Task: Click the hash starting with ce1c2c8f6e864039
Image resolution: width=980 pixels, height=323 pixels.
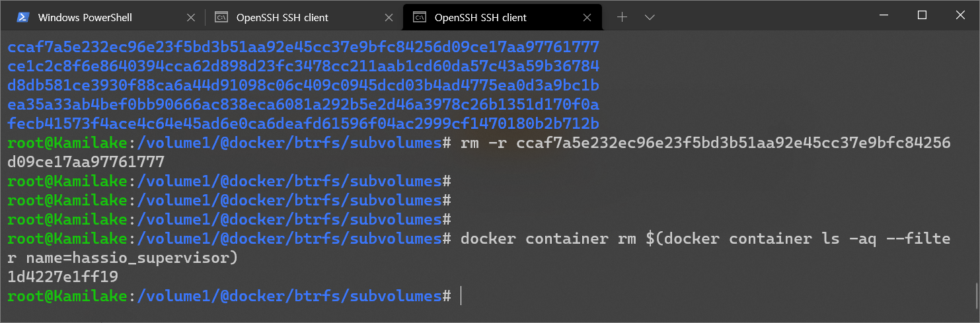Action: [303, 66]
